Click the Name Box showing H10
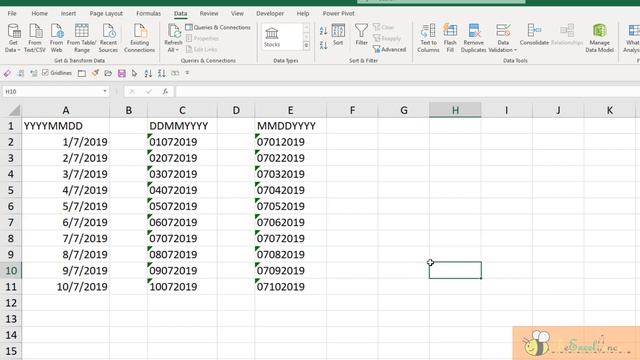This screenshot has height=360, width=640. [52, 91]
